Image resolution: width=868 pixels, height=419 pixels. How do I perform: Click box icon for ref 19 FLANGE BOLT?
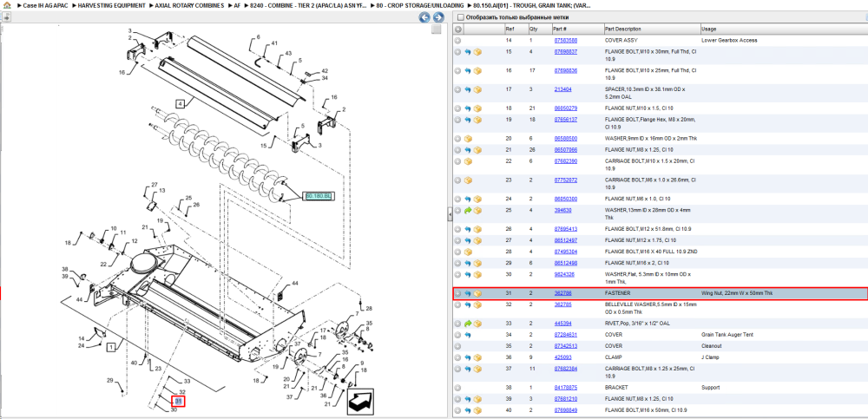[477, 120]
